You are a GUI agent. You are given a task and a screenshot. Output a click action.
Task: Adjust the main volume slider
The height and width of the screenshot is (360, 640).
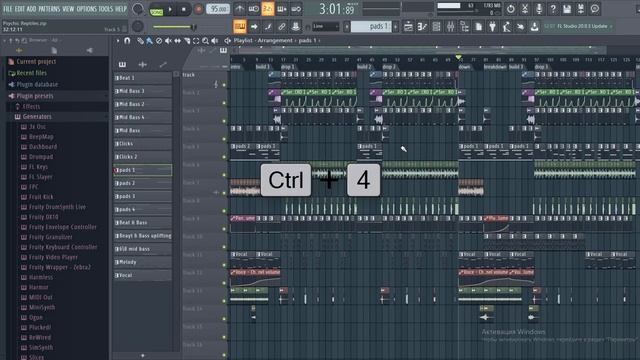(x=173, y=27)
